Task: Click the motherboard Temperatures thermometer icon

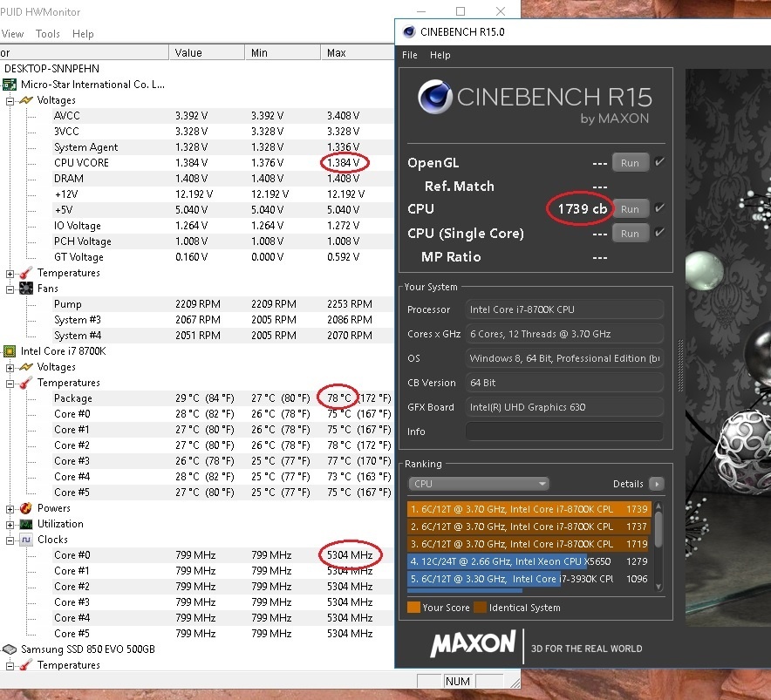Action: pos(25,273)
